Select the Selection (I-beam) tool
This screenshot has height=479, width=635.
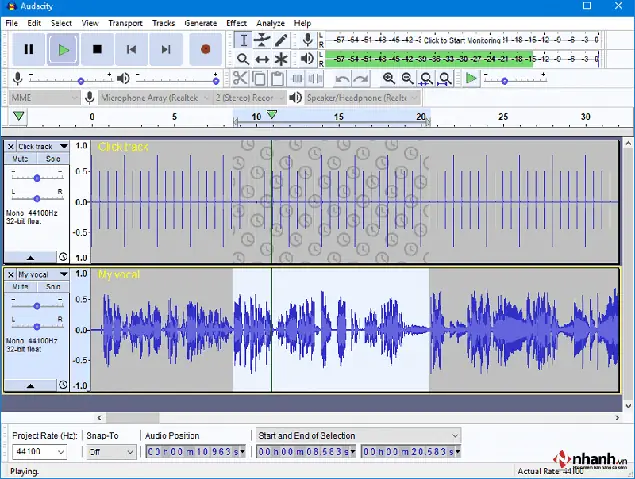point(243,40)
